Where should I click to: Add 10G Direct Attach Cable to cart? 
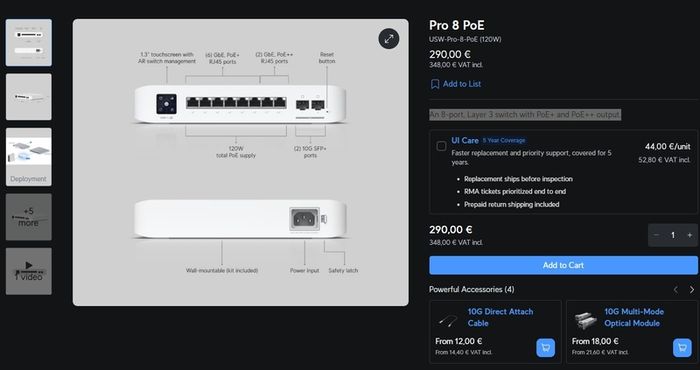(546, 348)
